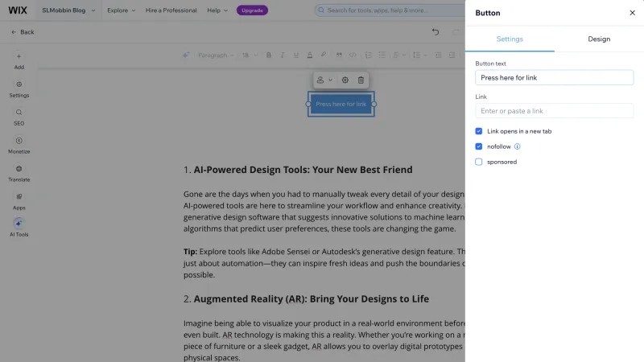Click heading AI-Powered Design Tools

point(303,170)
